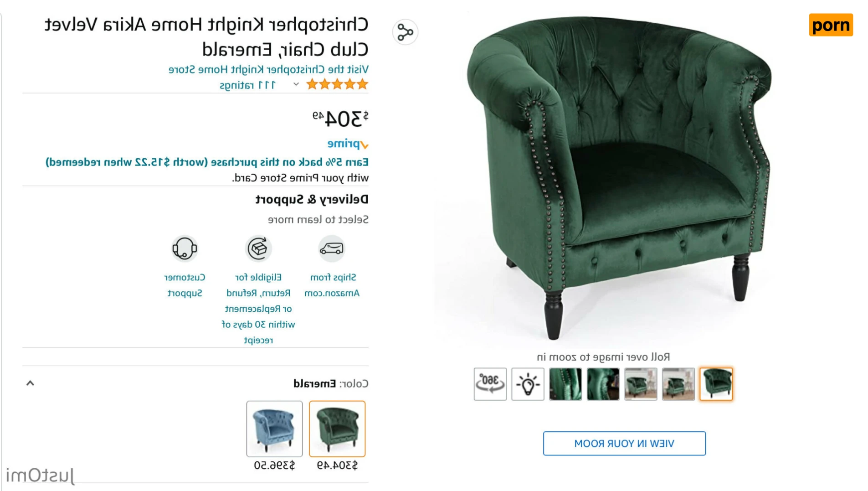Select the currently highlighted front-view chair thumbnail
This screenshot has width=868, height=491.
pos(716,384)
